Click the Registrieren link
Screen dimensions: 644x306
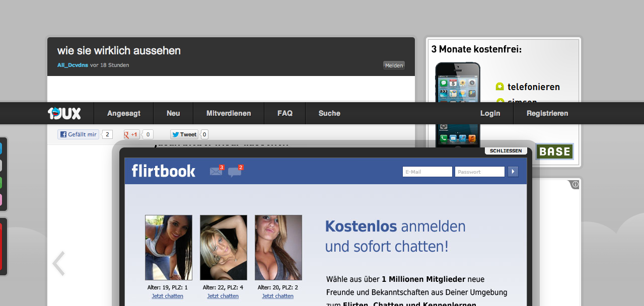(x=547, y=113)
